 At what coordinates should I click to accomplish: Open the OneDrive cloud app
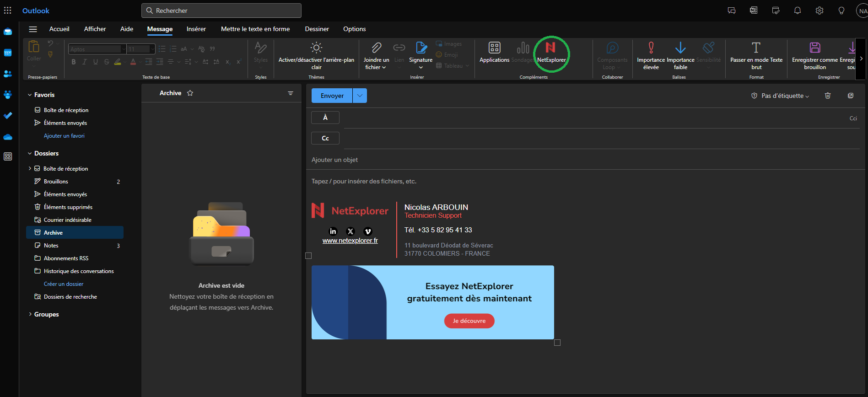(8, 137)
